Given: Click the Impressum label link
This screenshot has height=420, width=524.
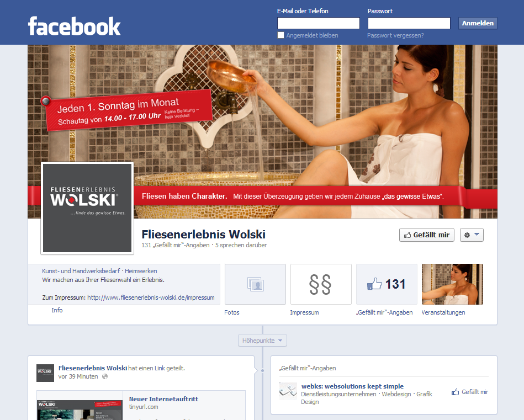Looking at the screenshot, I should (304, 312).
